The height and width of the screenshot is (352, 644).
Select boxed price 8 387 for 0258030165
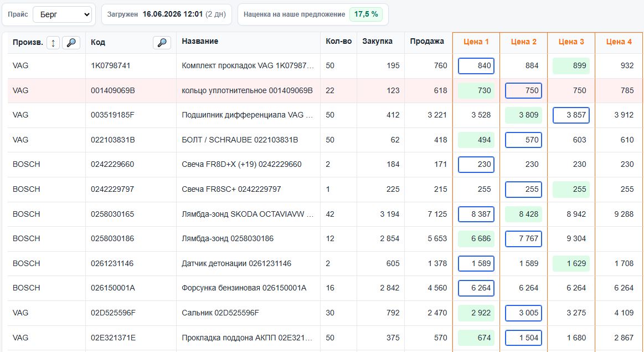click(476, 214)
